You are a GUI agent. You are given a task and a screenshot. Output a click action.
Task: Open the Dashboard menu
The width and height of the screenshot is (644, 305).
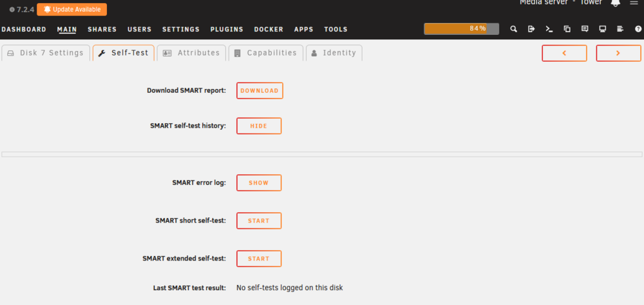tap(24, 29)
